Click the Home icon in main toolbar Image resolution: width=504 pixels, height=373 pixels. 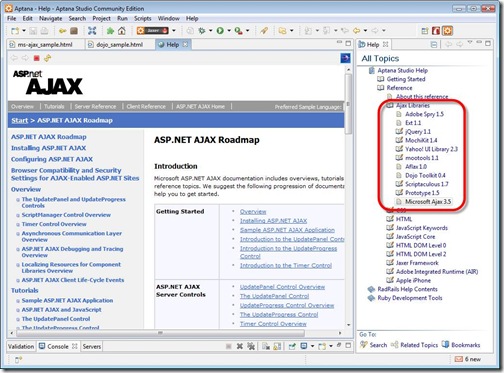122,31
